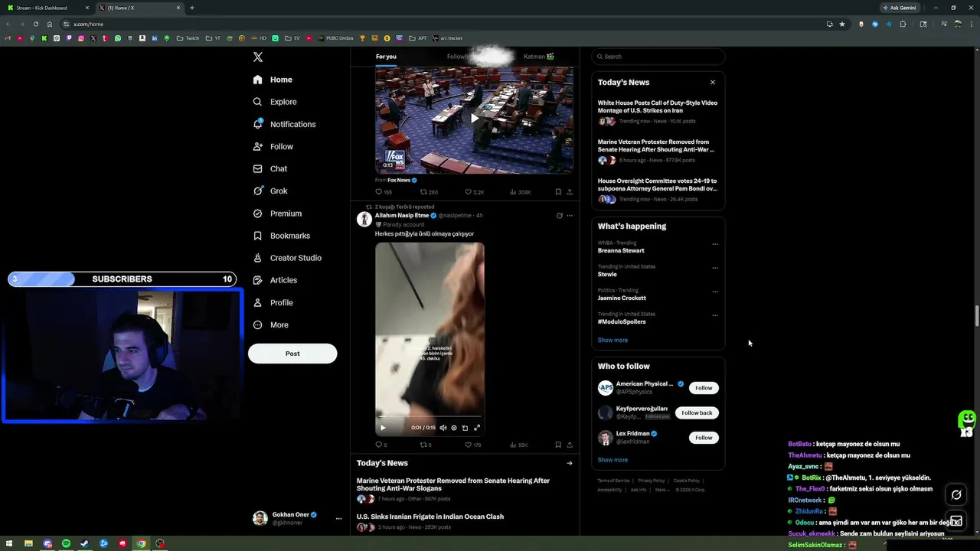The width and height of the screenshot is (980, 551).
Task: Open Creator Studio in the sidebar
Action: coord(287,258)
